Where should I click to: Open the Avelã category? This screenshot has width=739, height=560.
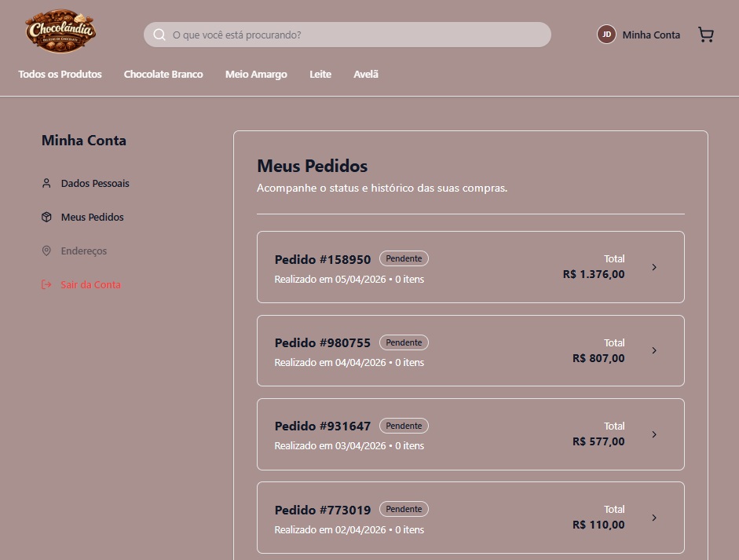[x=365, y=74]
